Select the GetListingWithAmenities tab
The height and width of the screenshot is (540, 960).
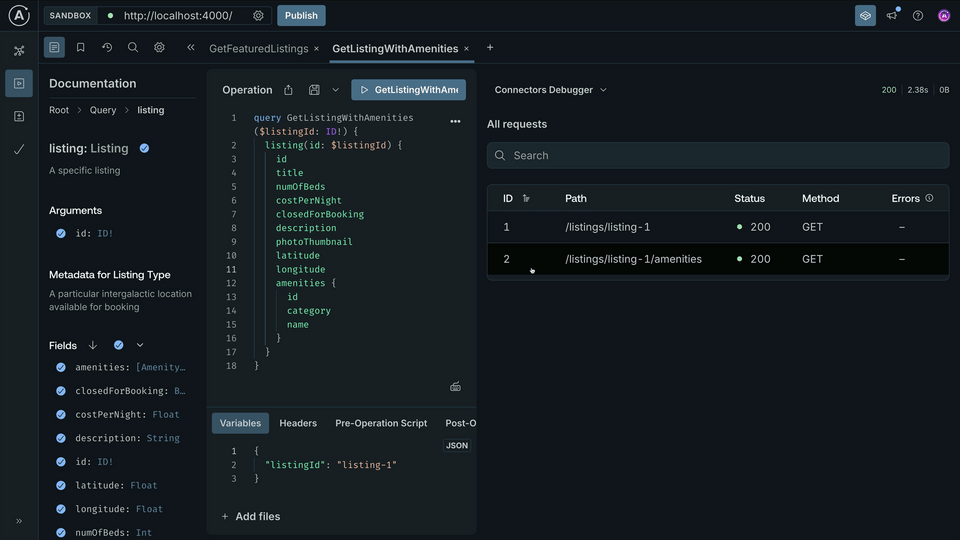395,48
